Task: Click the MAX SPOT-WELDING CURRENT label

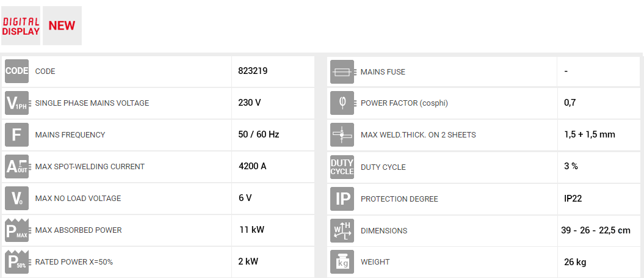Action: [x=90, y=166]
